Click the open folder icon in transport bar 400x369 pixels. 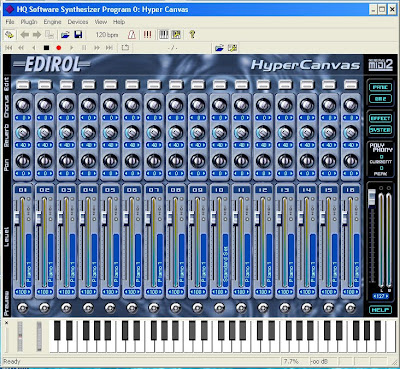219,48
